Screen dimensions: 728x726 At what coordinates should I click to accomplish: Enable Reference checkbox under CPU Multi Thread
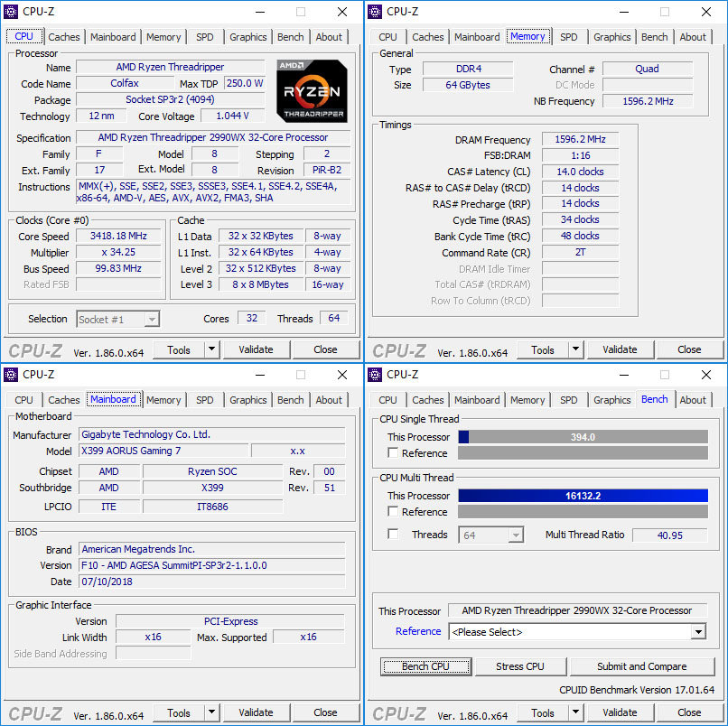pyautogui.click(x=393, y=512)
